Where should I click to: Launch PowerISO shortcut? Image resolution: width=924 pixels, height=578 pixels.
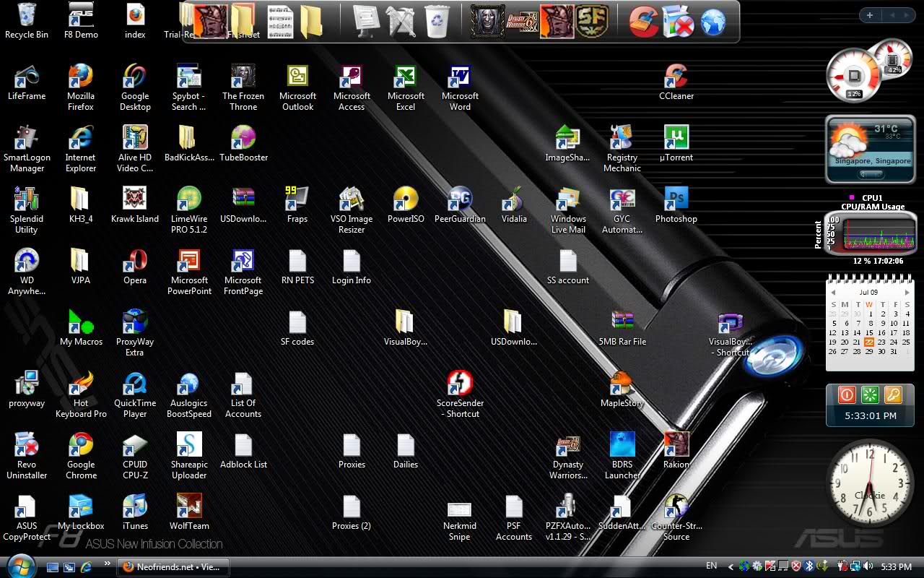406,204
